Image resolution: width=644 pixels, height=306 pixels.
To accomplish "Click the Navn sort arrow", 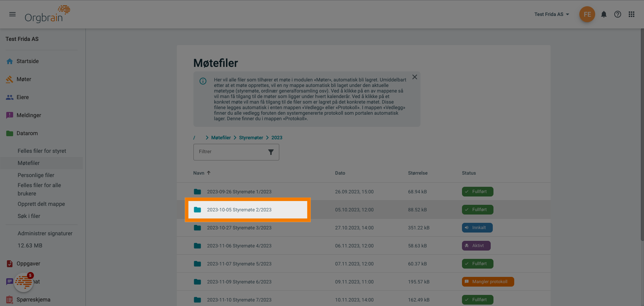I will click(209, 173).
